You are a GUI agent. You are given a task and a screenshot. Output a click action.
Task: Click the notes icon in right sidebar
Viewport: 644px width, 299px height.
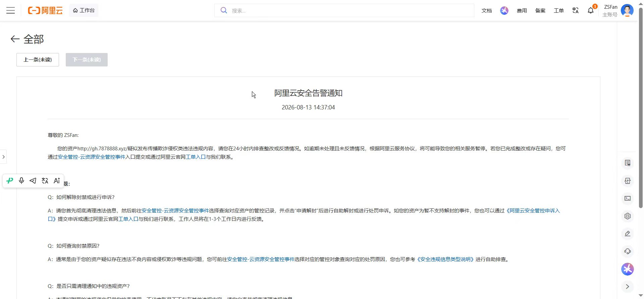[x=628, y=163]
